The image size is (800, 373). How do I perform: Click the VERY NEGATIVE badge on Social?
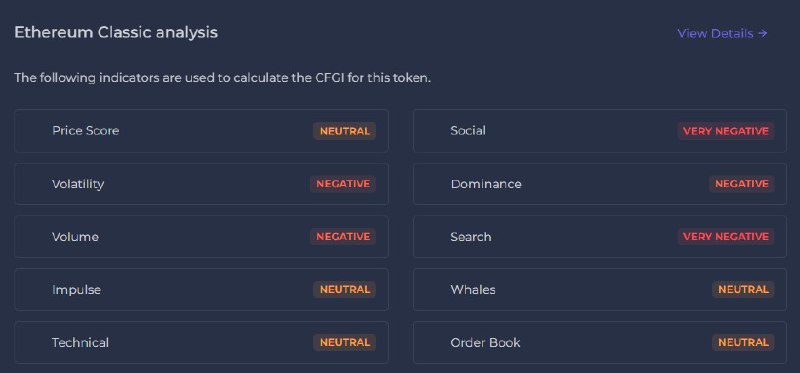tap(726, 131)
